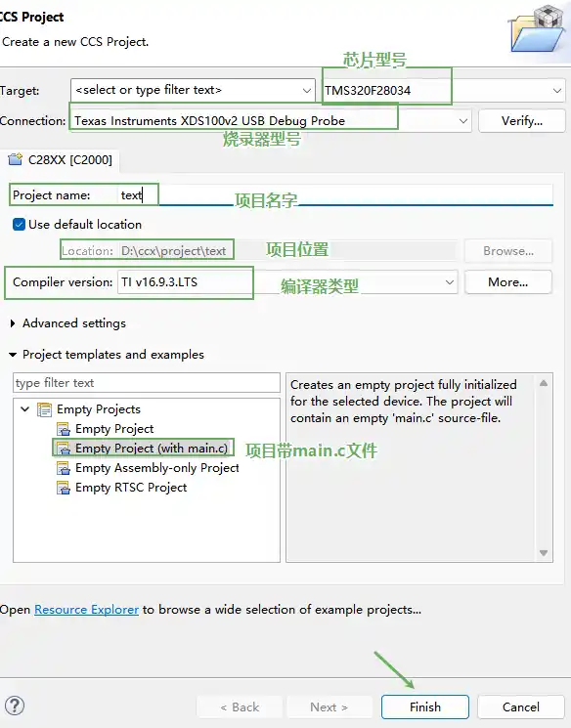Collapse the Empty Projects tree node
Screen dimensions: 571x728
[x=25, y=409]
